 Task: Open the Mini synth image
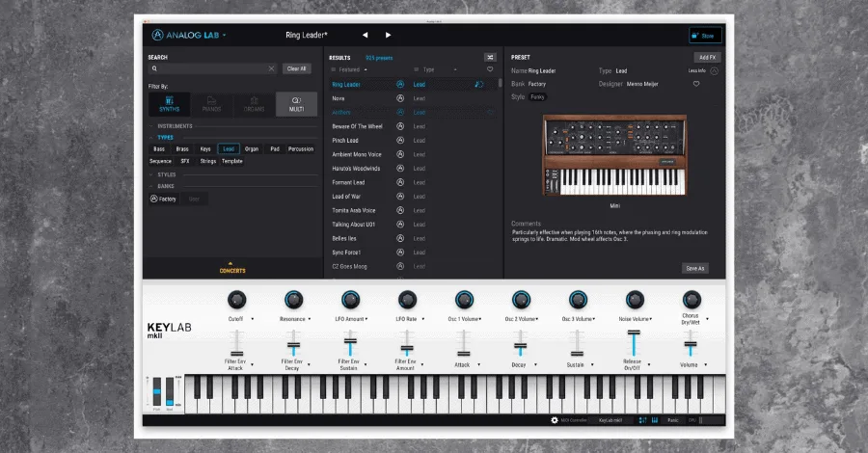click(x=614, y=155)
